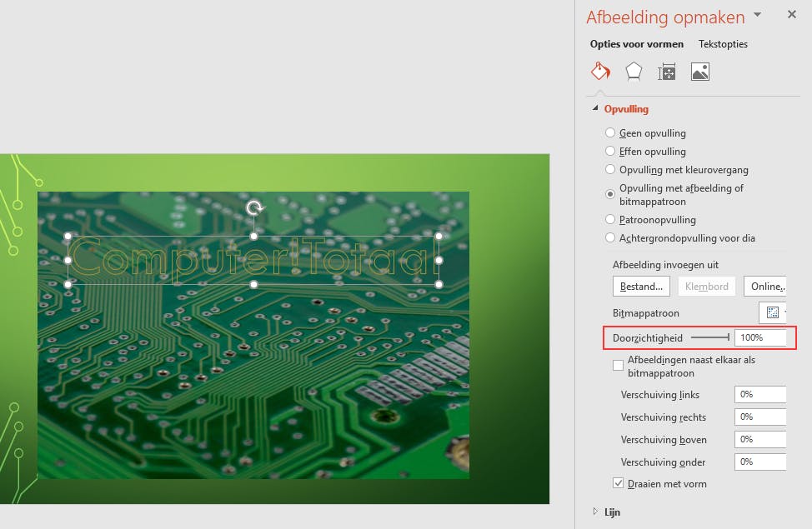Image resolution: width=812 pixels, height=529 pixels.
Task: Select the ComputerTotaal text box
Action: click(x=253, y=259)
